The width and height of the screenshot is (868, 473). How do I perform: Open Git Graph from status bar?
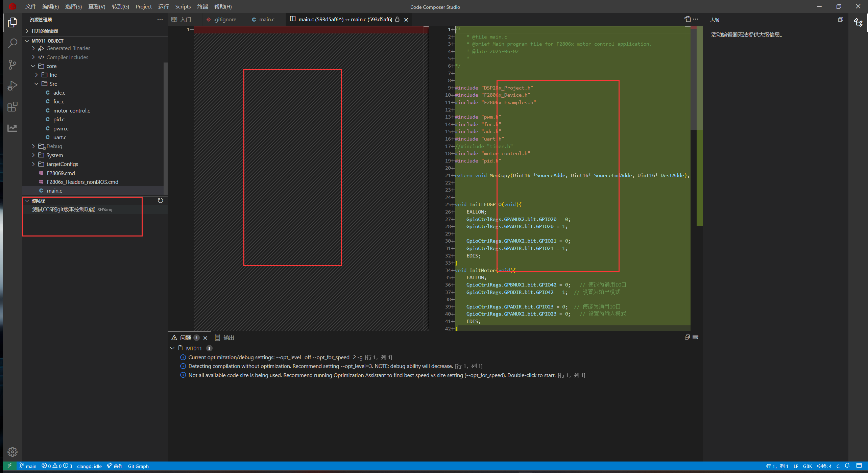click(x=138, y=466)
